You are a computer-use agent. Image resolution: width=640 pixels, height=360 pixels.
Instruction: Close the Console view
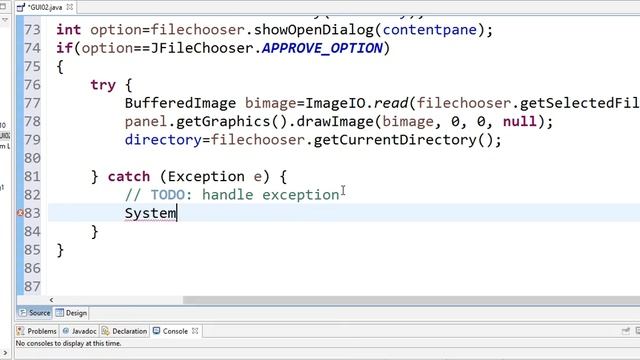[x=195, y=331]
